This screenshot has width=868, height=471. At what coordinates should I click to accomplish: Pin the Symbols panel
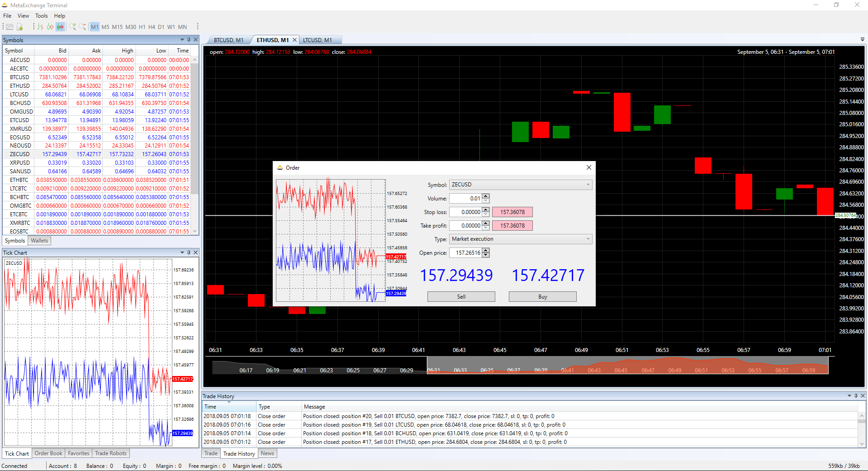point(189,40)
